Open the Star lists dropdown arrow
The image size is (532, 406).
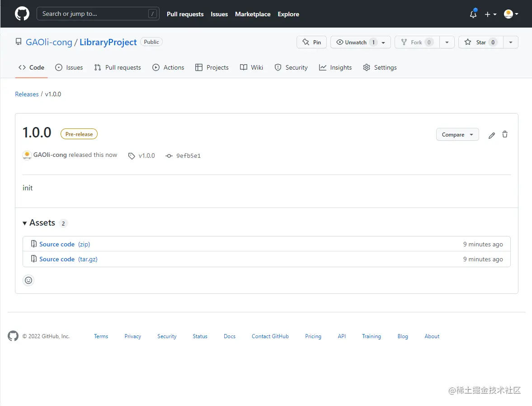(x=511, y=42)
